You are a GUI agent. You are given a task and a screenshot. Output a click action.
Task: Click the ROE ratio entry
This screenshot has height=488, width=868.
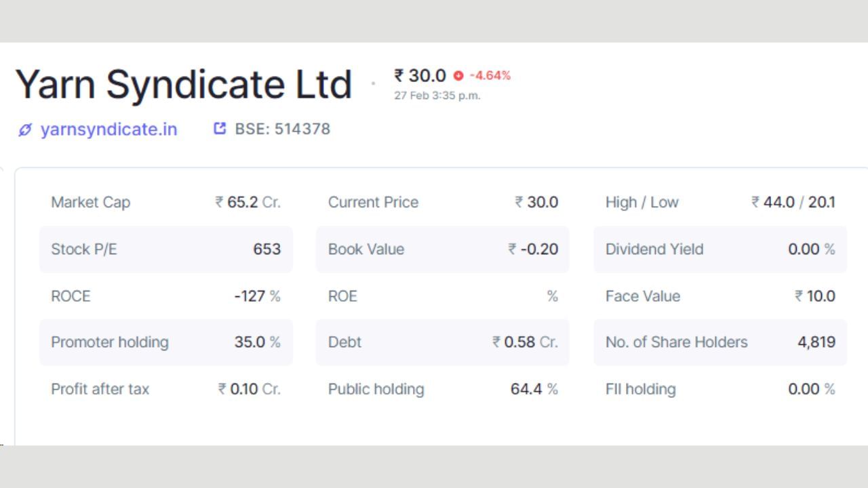pos(443,296)
